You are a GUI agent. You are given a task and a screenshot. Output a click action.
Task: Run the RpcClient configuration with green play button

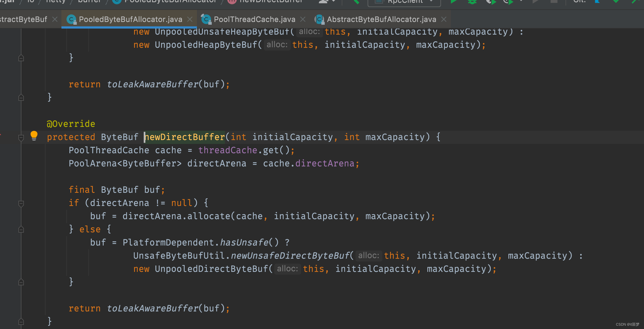coord(454,2)
